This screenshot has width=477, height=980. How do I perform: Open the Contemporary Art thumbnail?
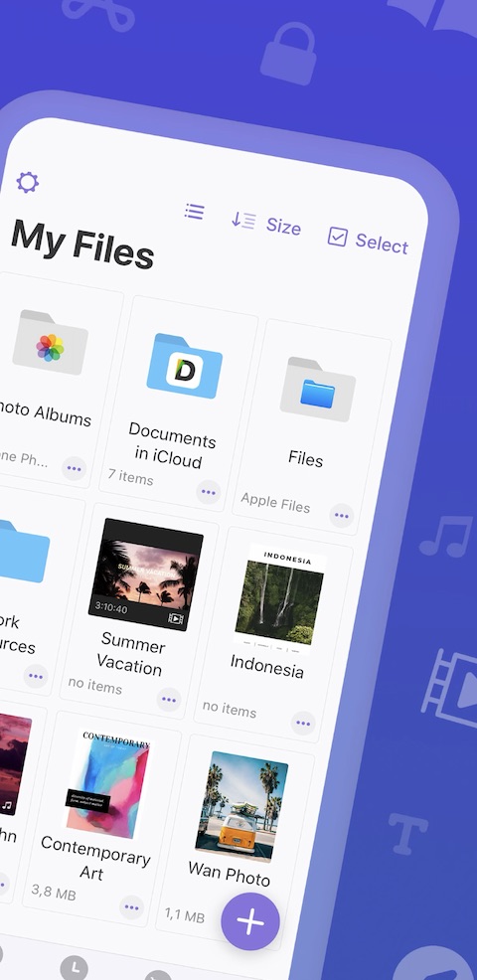[x=108, y=784]
